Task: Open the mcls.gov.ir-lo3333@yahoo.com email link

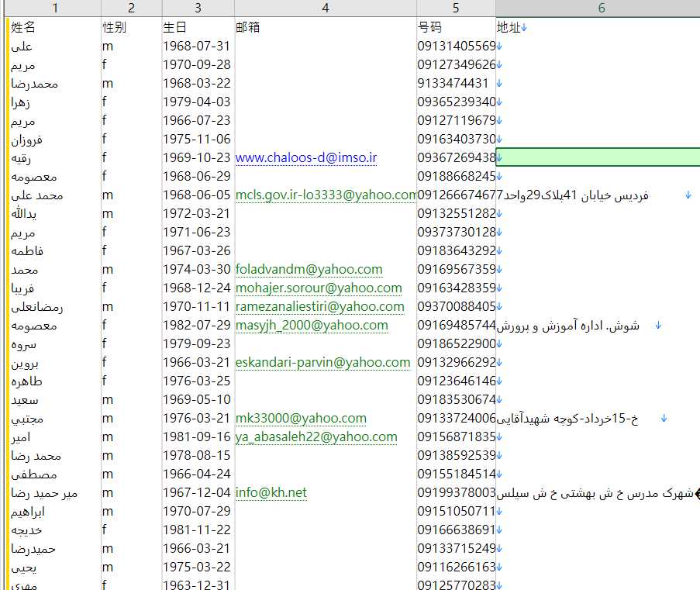Action: [x=326, y=195]
